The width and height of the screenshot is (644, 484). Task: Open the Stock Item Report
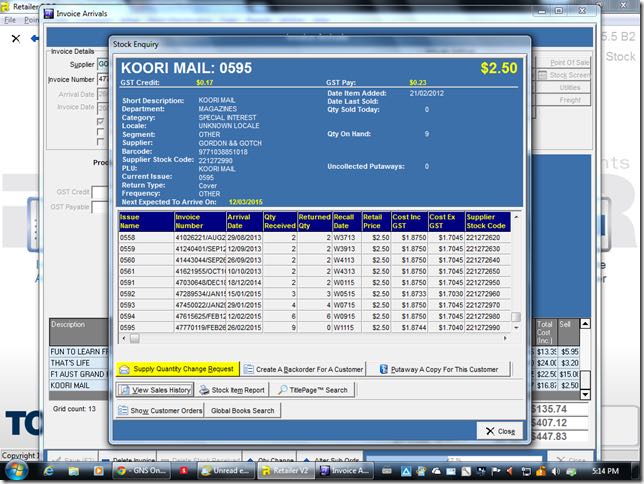231,390
